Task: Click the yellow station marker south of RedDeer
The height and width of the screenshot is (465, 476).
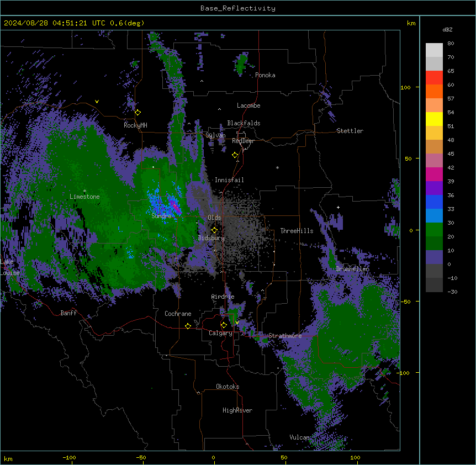Action: 235,155
